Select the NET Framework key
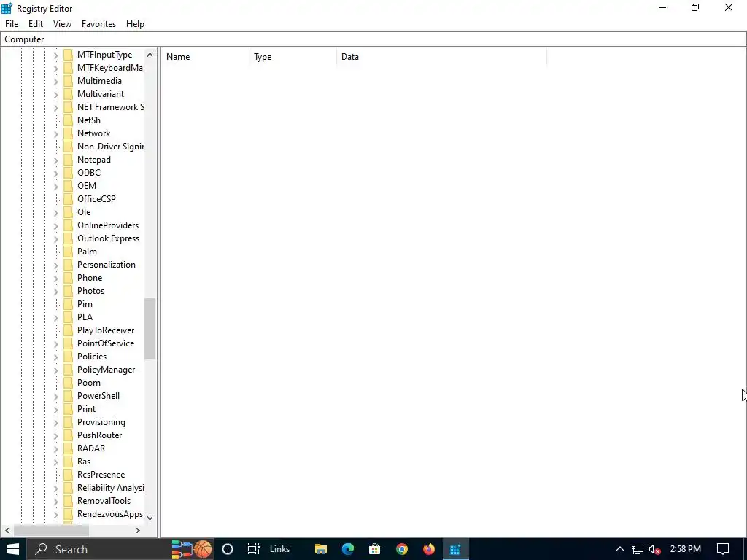 [x=110, y=107]
